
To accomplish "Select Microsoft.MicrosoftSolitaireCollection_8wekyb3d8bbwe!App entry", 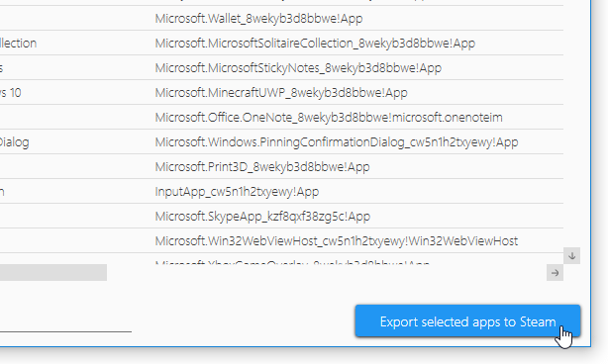I will [x=315, y=44].
